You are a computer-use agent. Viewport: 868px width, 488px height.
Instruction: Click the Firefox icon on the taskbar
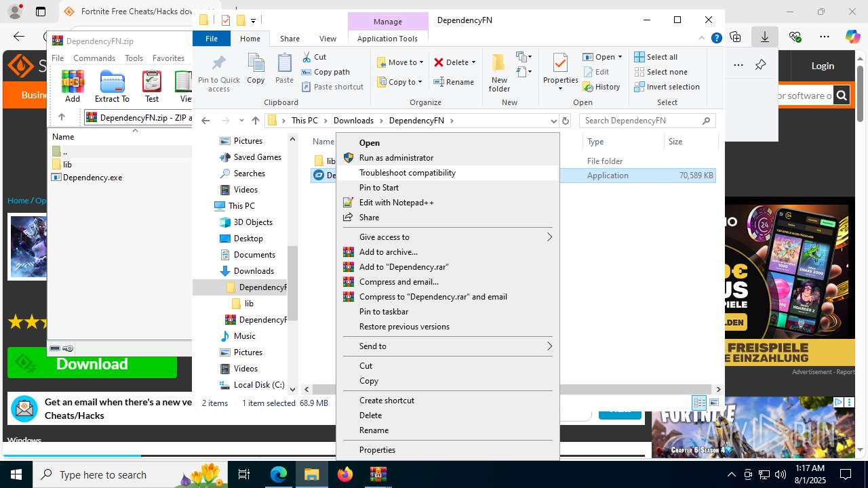point(345,474)
